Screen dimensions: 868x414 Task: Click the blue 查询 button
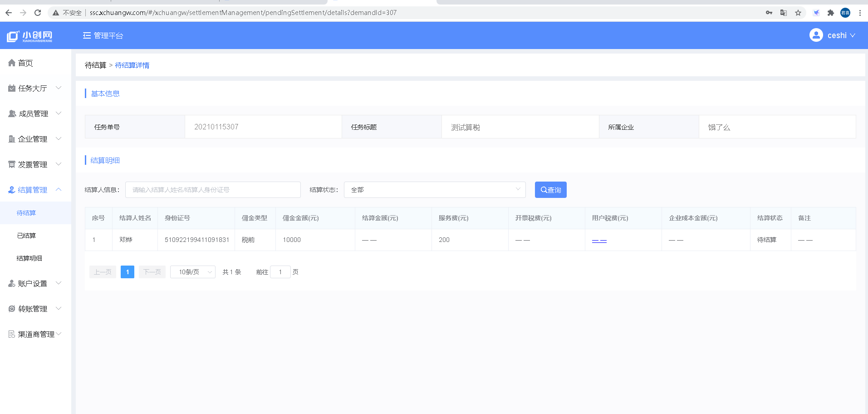pyautogui.click(x=550, y=190)
